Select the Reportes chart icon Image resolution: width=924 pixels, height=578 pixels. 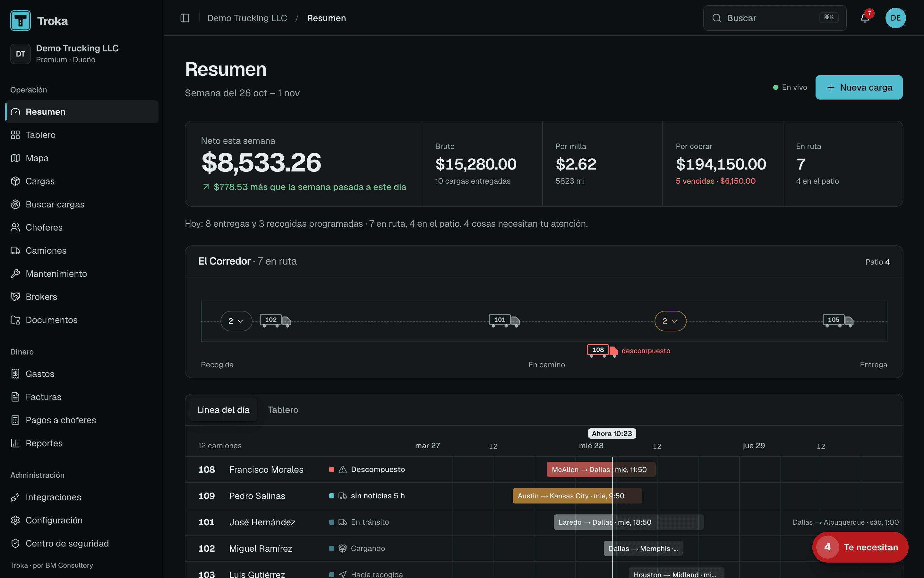[x=15, y=443]
